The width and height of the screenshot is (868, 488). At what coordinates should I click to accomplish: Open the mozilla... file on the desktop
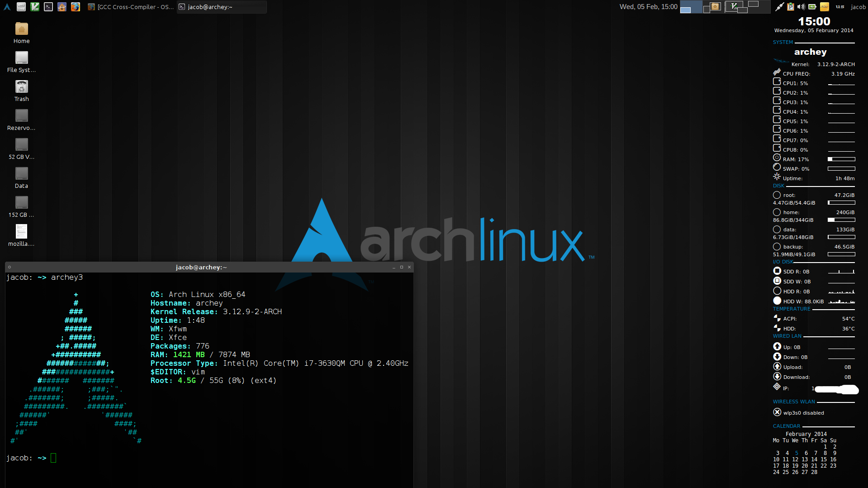coord(21,236)
